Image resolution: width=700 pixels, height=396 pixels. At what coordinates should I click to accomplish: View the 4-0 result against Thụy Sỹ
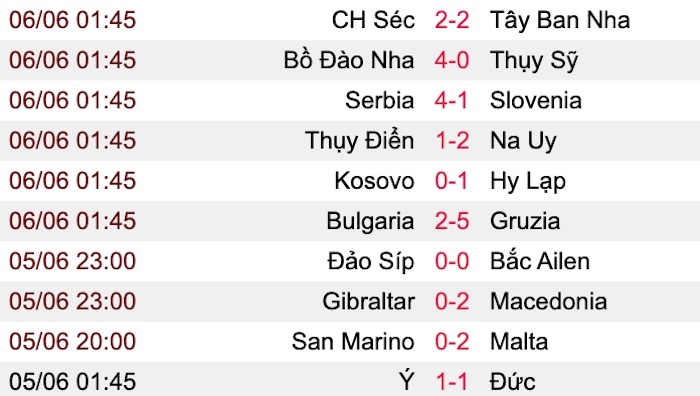point(452,60)
